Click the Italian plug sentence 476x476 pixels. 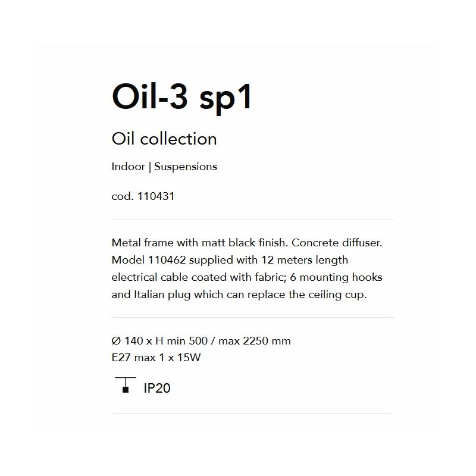[x=239, y=295]
